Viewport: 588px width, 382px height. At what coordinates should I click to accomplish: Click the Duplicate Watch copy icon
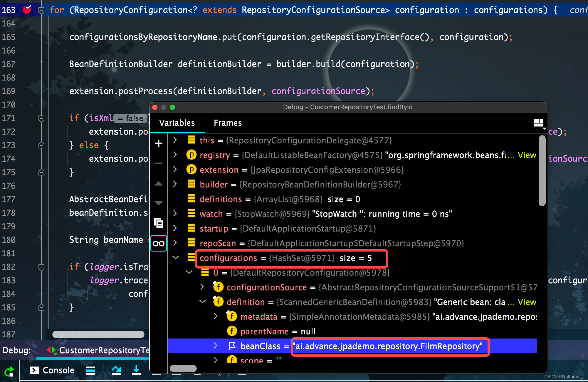pos(159,223)
